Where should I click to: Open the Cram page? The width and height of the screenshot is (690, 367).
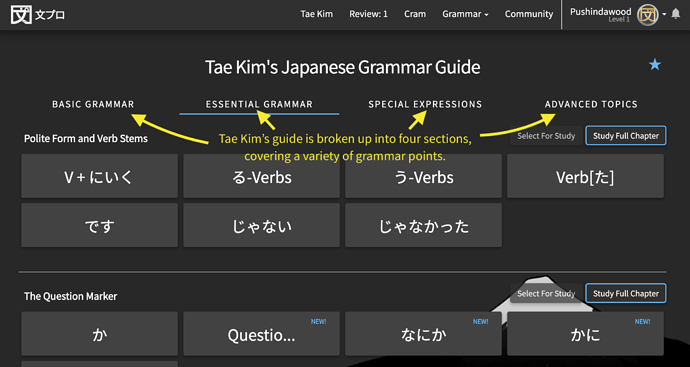(415, 14)
